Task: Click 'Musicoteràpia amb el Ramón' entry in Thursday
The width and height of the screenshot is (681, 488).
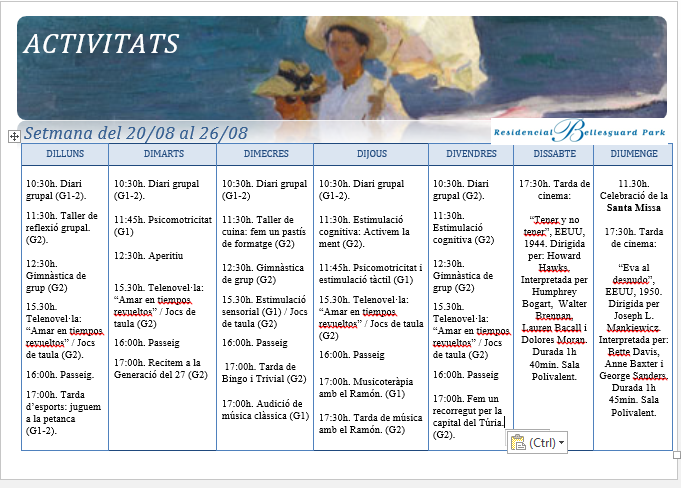Action: (361, 387)
